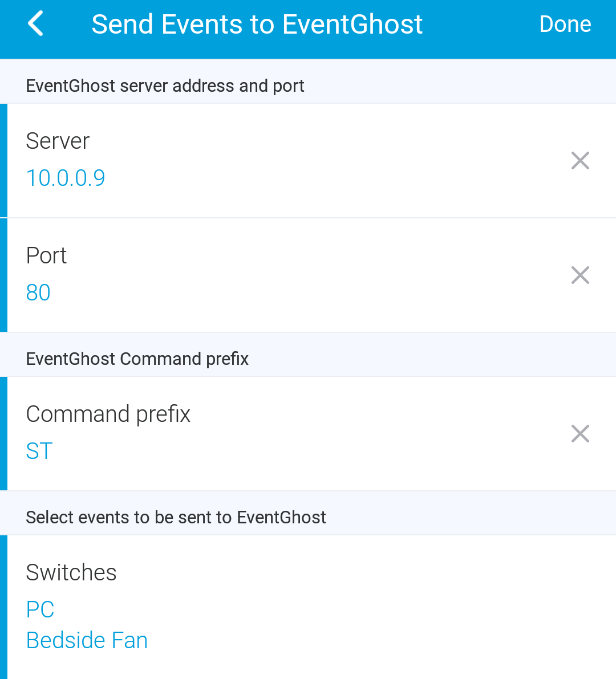
Task: Tap the EventGhost Command prefix section header
Action: 137,359
